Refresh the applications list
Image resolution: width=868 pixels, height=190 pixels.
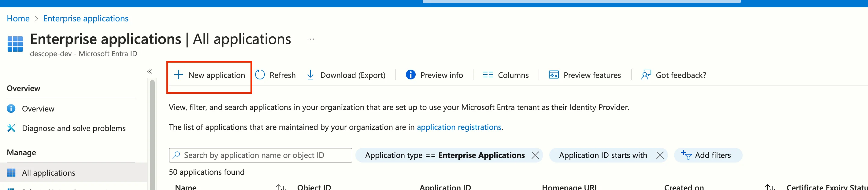coord(275,75)
